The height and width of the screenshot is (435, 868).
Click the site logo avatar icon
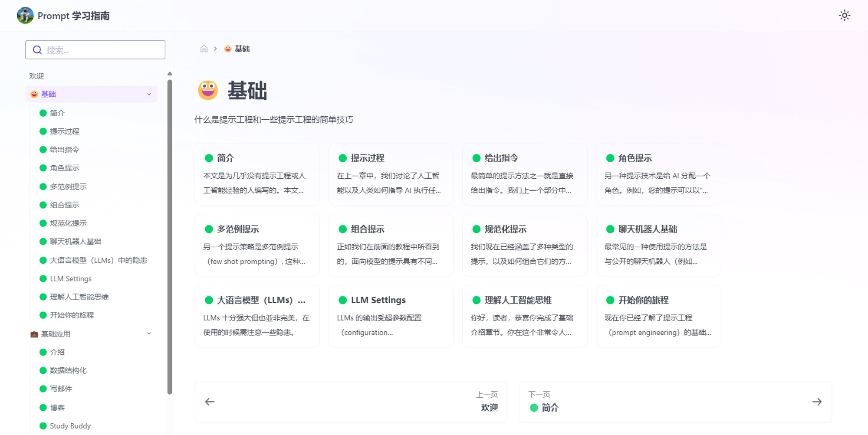(x=25, y=16)
